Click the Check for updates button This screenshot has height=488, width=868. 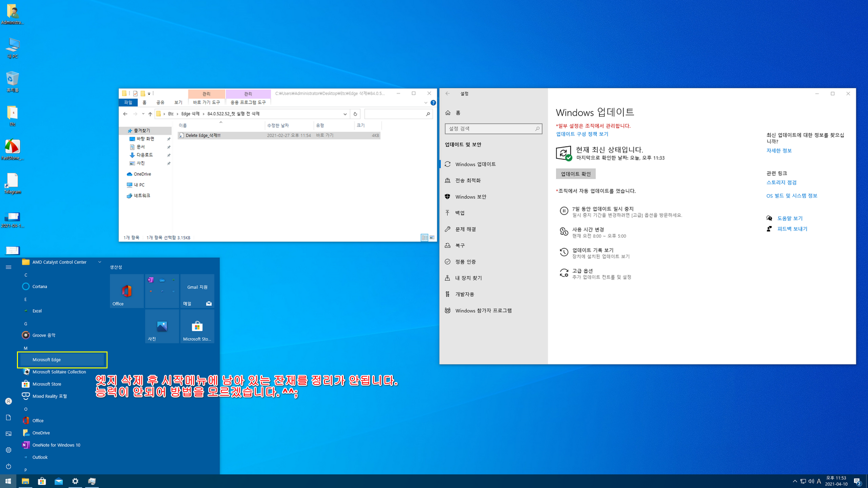575,174
